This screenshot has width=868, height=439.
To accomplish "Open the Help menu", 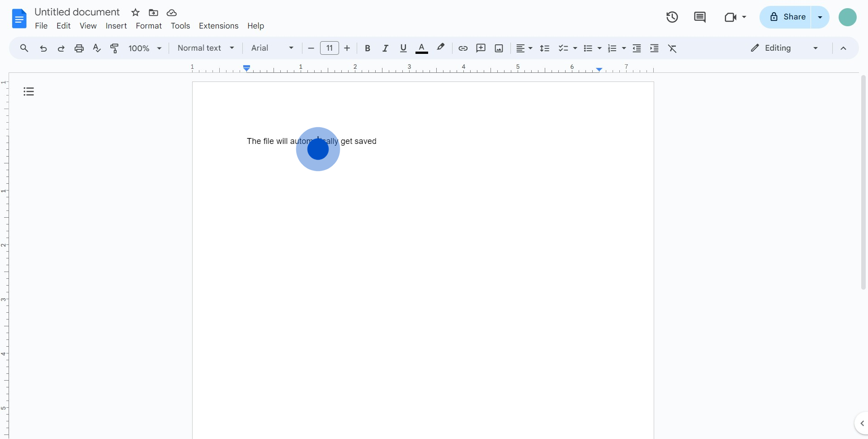I will [x=255, y=26].
